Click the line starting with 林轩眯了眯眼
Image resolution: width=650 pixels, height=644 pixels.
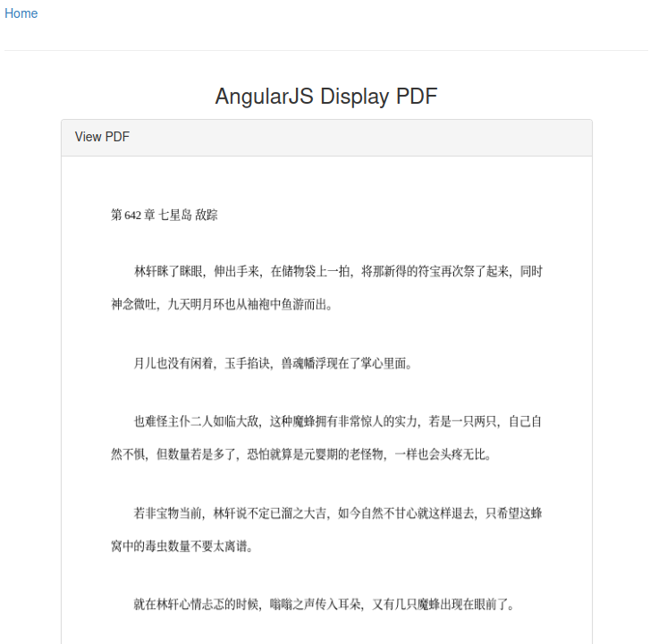[x=337, y=272]
